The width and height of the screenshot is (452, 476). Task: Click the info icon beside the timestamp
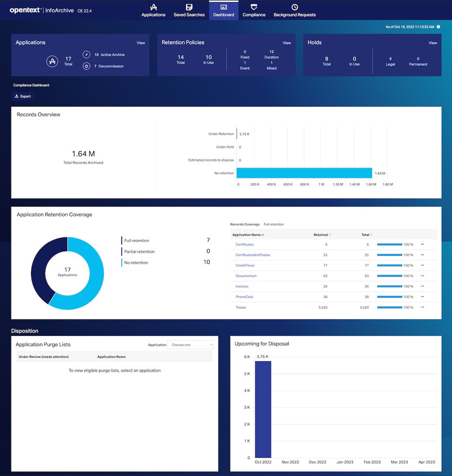click(438, 27)
